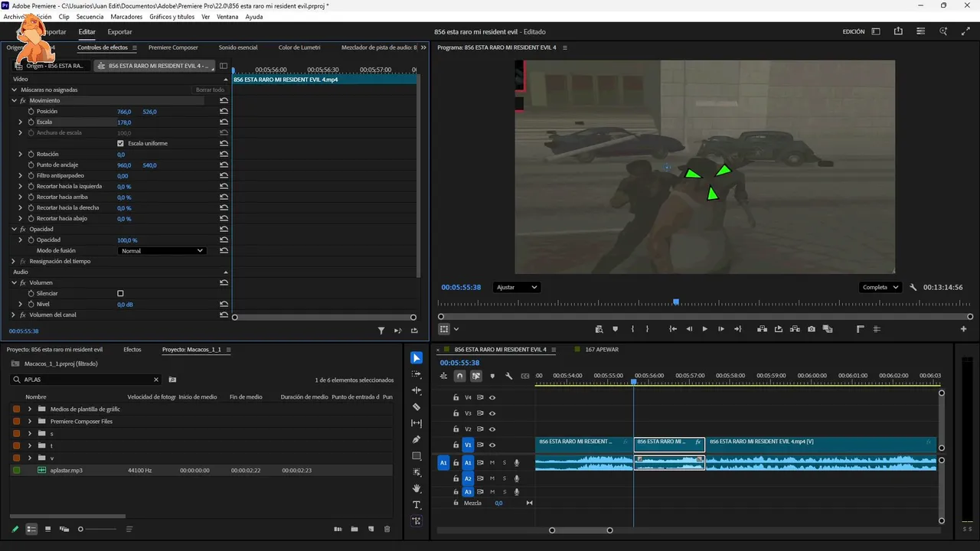Open the Ajustar zoom level dropdown
Image resolution: width=980 pixels, height=551 pixels.
coord(517,288)
